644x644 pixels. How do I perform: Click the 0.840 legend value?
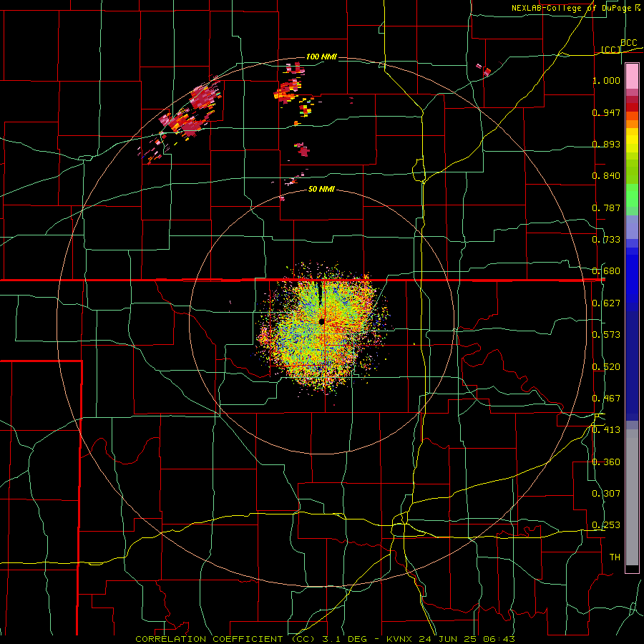[x=606, y=176]
